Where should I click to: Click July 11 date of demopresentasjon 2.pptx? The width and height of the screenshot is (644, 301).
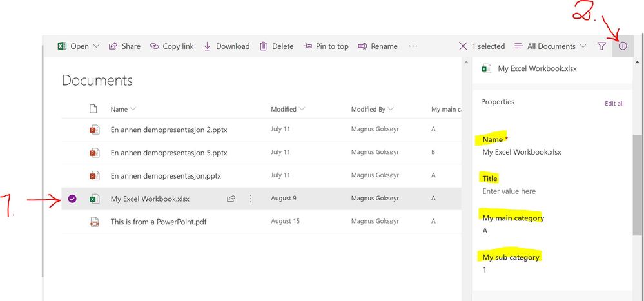coord(280,129)
